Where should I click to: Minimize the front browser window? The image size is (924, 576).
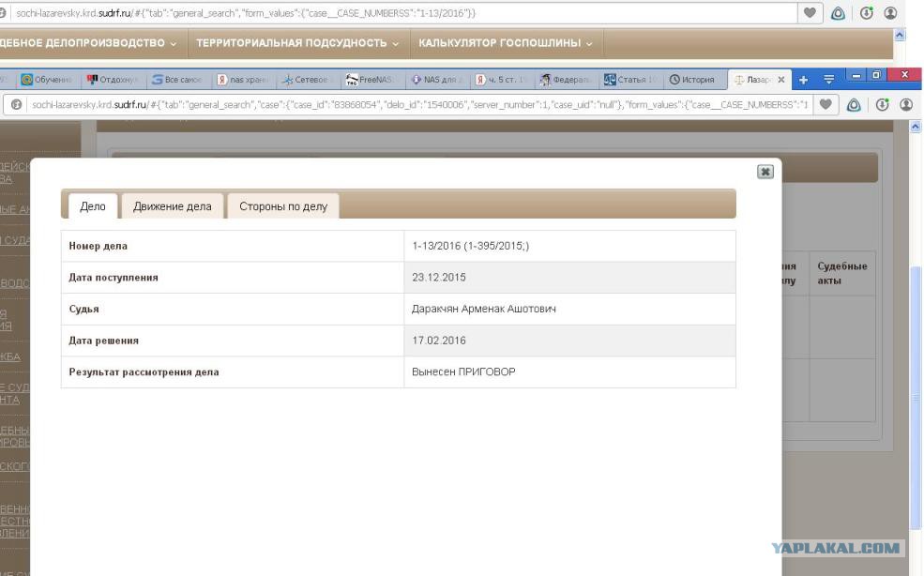pyautogui.click(x=856, y=75)
